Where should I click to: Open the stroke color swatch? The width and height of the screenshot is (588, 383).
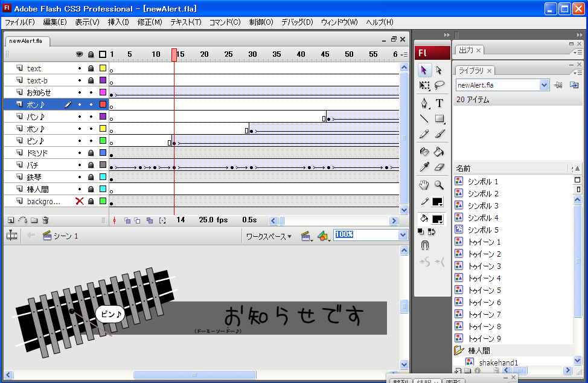[x=437, y=202]
